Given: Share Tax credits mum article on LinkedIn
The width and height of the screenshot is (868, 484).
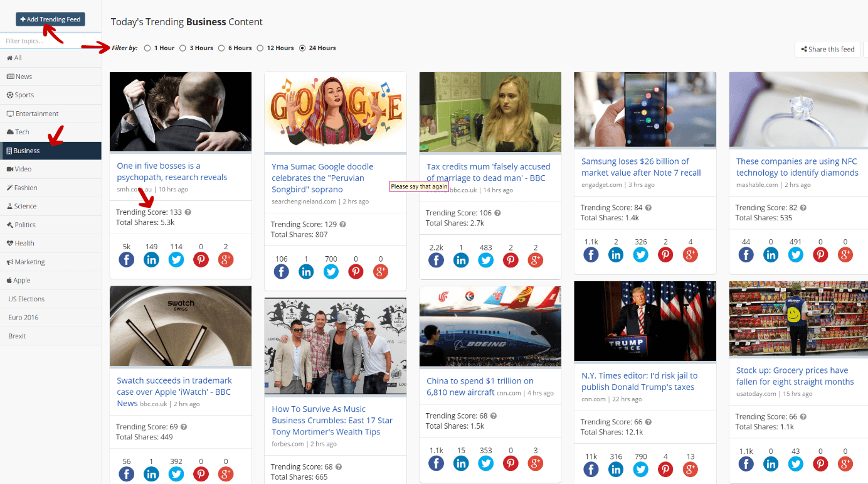Looking at the screenshot, I should click(461, 260).
